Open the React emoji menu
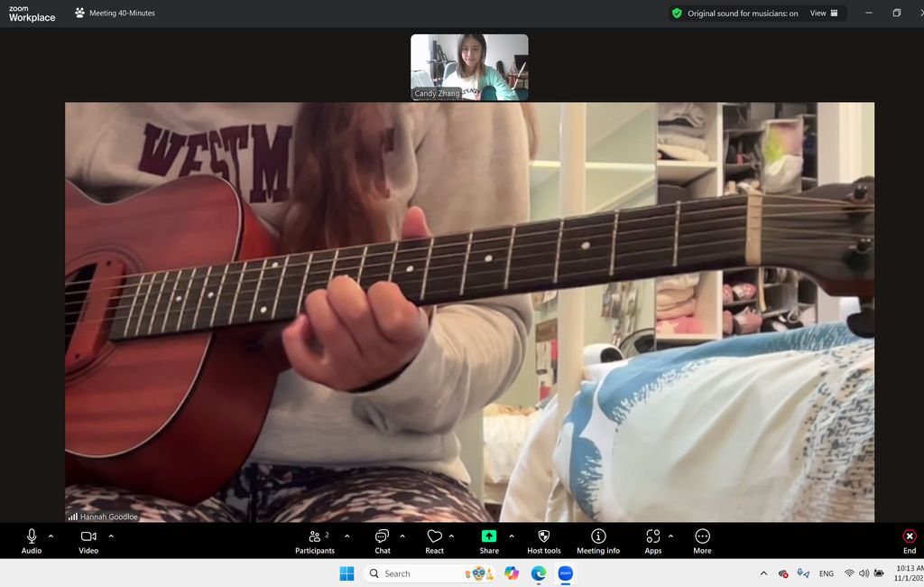Viewport: 924px width, 587px height. point(435,540)
